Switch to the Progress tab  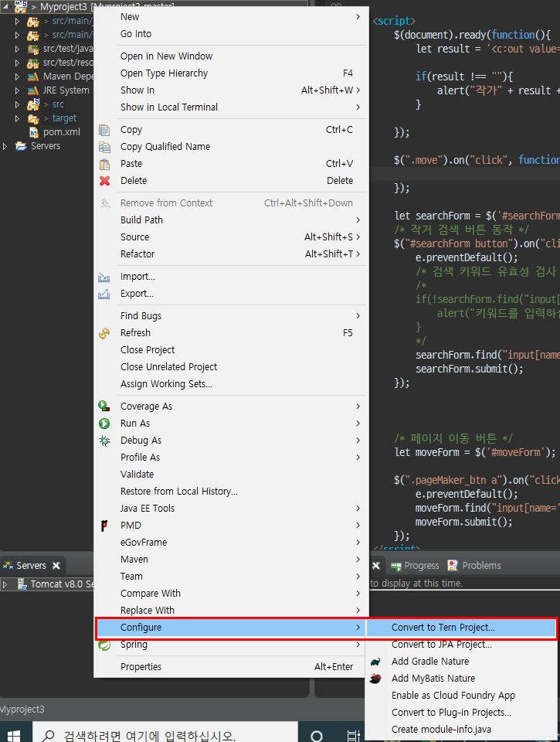click(416, 566)
